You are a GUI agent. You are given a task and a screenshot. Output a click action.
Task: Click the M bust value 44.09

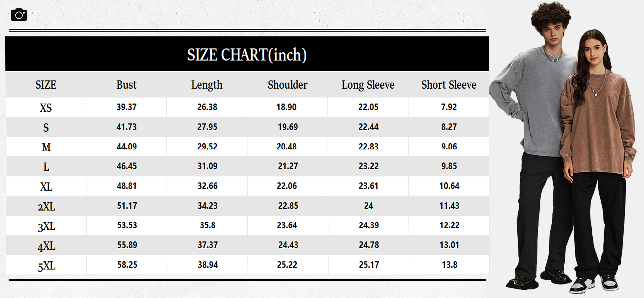pyautogui.click(x=127, y=147)
